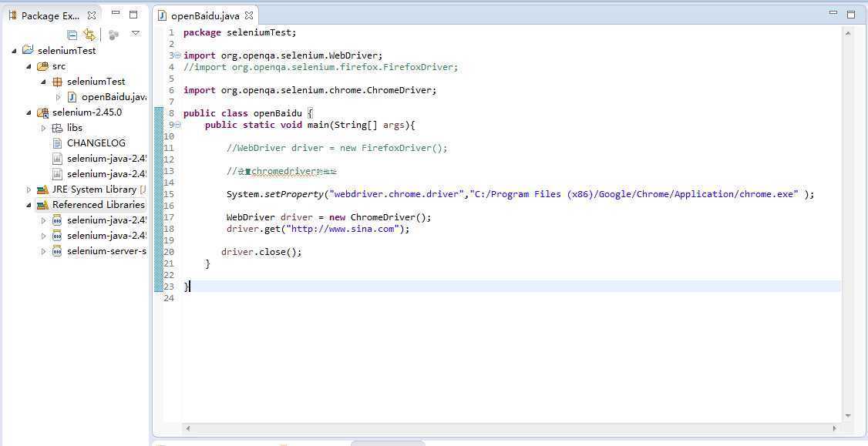Select the Referenced Libraries node
The height and width of the screenshot is (446, 868).
(x=99, y=205)
